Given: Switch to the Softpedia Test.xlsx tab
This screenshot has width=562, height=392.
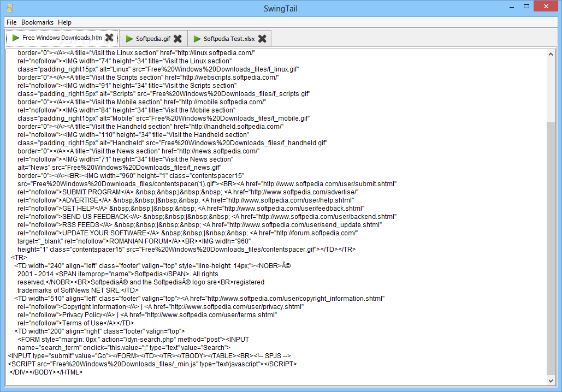Looking at the screenshot, I should click(229, 39).
